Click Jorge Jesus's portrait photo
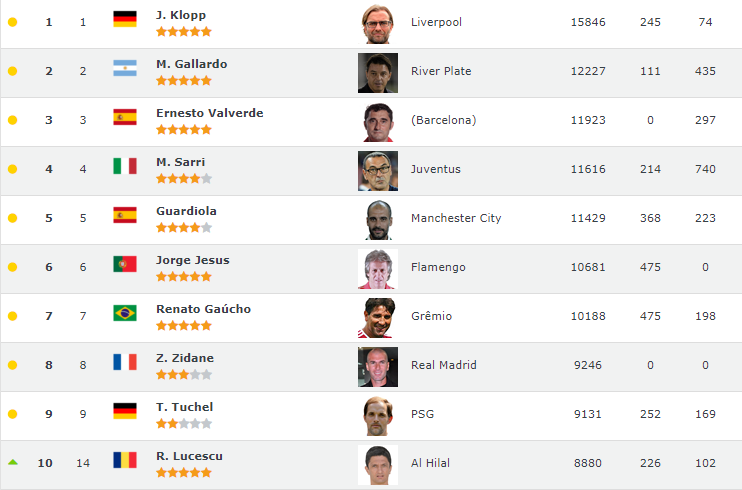The height and width of the screenshot is (490, 742). tap(378, 269)
